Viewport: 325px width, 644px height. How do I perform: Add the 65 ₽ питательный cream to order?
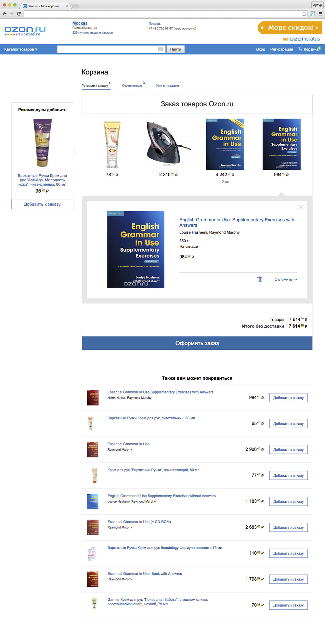point(289,424)
